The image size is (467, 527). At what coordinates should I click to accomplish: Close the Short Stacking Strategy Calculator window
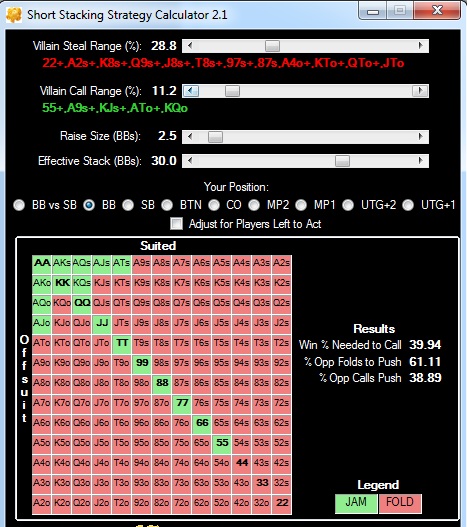(437, 11)
